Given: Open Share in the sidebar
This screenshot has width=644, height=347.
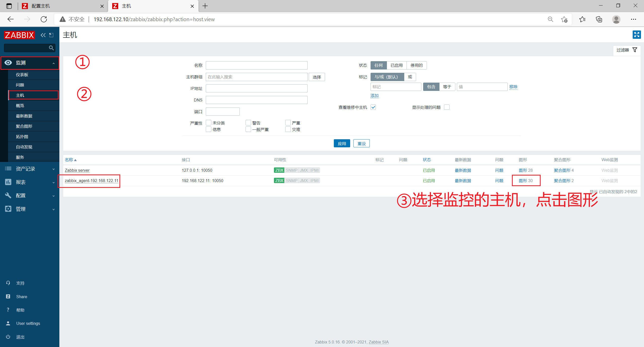Looking at the screenshot, I should (x=22, y=297).
